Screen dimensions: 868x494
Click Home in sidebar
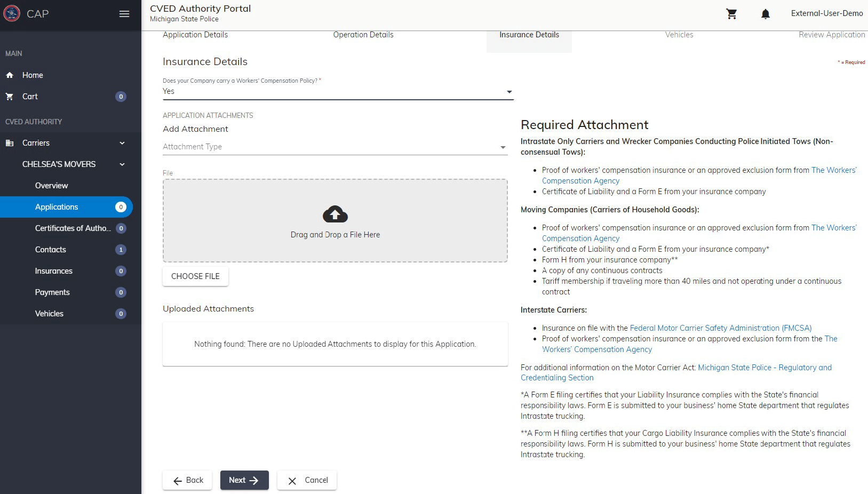[x=33, y=75]
